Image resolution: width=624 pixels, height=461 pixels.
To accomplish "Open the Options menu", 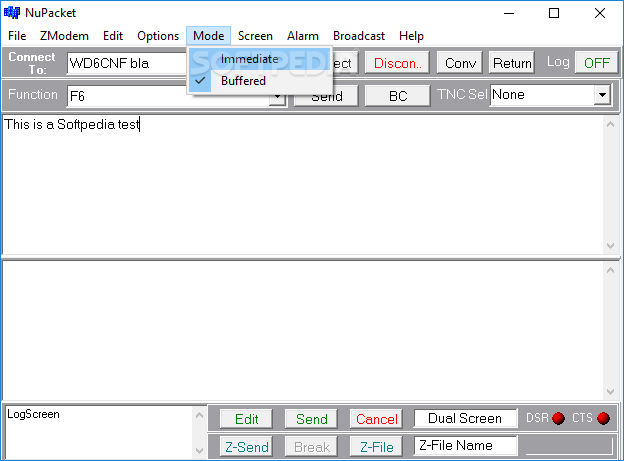I will [158, 36].
